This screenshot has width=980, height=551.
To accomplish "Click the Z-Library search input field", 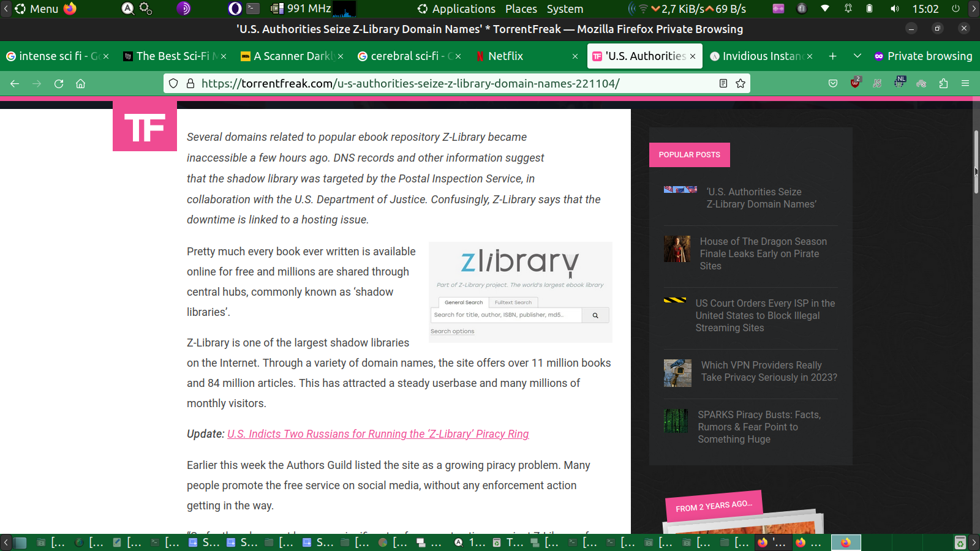I will [x=507, y=315].
